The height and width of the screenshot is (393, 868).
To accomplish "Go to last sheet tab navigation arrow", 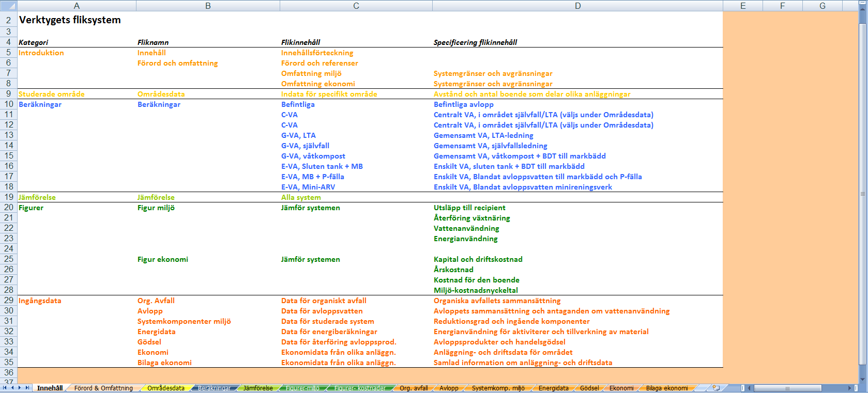I will [x=27, y=388].
